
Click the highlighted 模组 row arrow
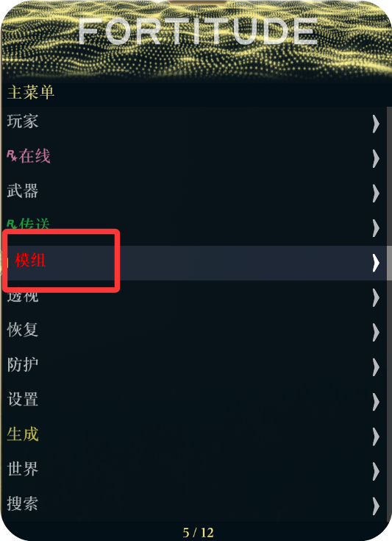[376, 263]
